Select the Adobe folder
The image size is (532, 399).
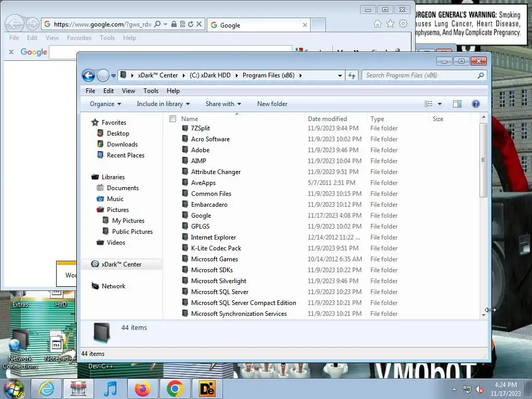pyautogui.click(x=200, y=150)
